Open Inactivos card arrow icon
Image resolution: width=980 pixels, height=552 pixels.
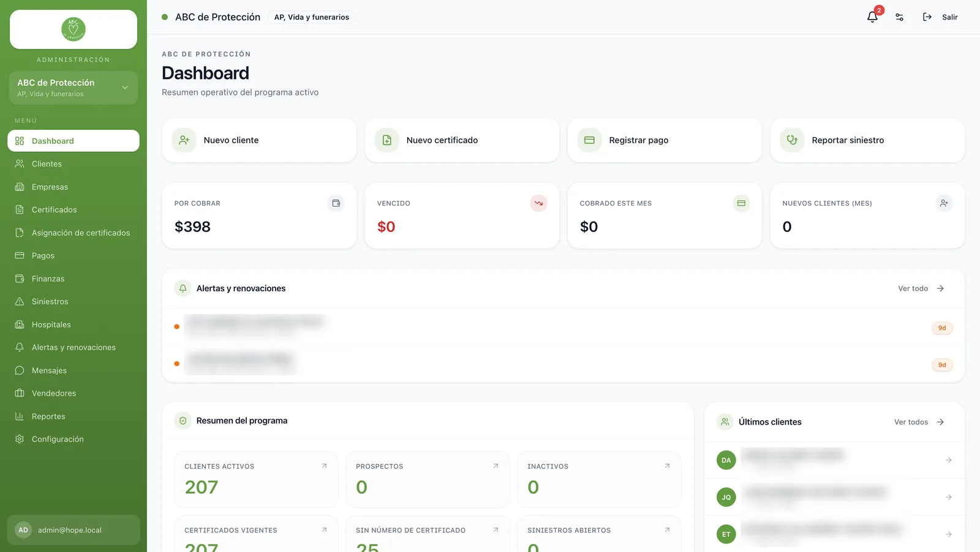point(667,466)
